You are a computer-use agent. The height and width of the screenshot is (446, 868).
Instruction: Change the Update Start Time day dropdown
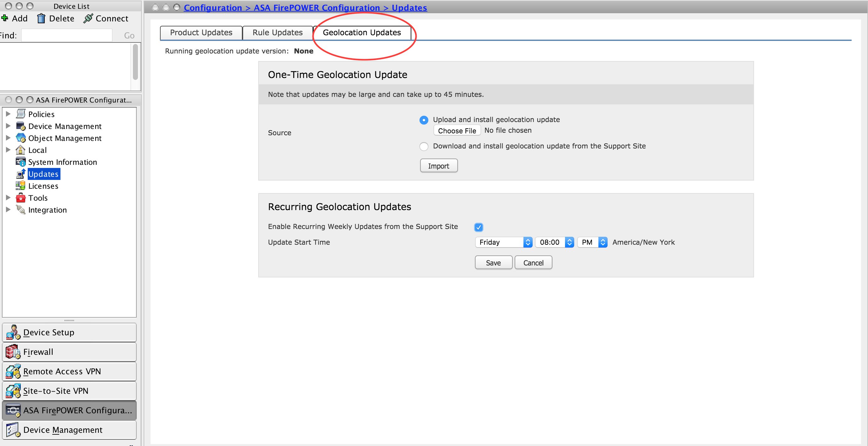pos(504,242)
